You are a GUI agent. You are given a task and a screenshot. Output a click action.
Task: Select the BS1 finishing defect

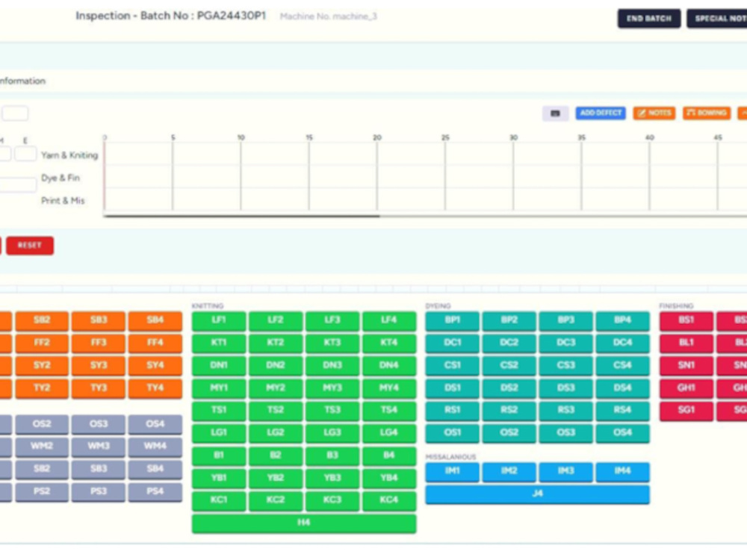(686, 320)
